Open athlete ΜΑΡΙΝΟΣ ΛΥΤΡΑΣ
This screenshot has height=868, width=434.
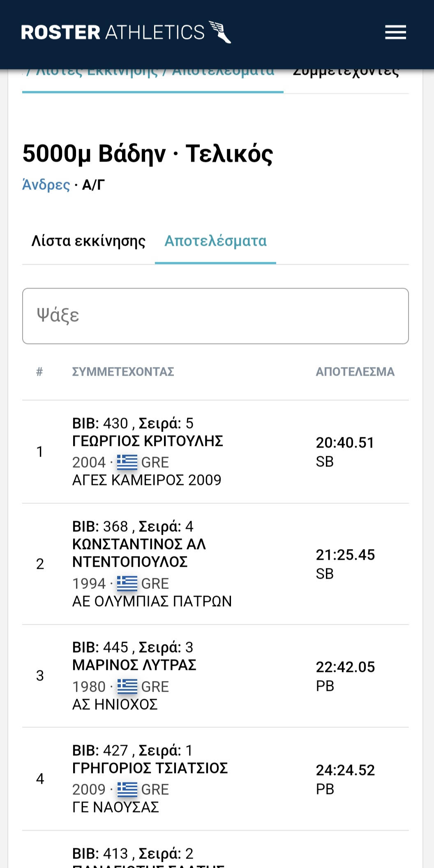[x=134, y=665]
